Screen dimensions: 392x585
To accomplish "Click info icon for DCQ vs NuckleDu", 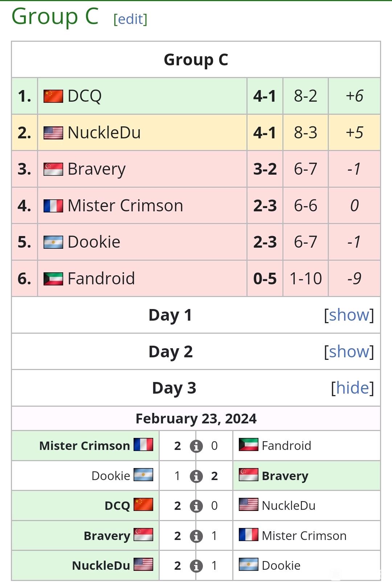I will (x=196, y=506).
